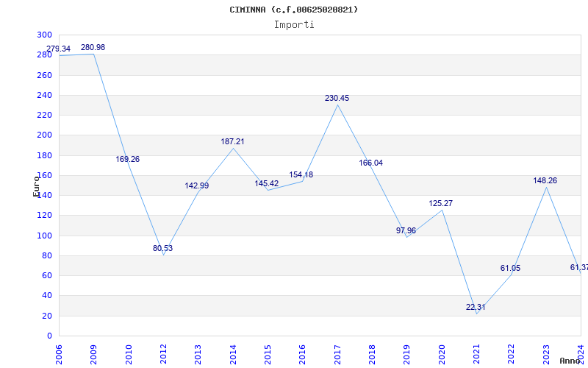Click the 2012 x-axis year label

click(x=163, y=355)
